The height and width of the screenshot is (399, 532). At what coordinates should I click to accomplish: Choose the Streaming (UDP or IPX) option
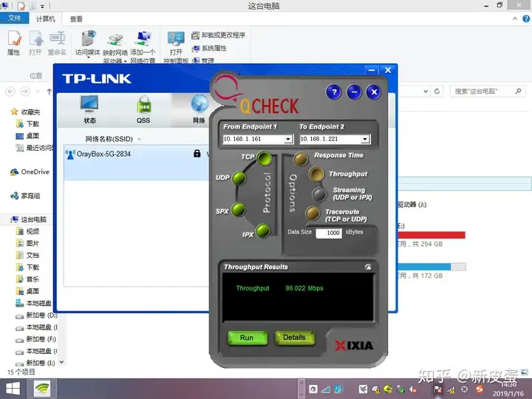(x=319, y=194)
